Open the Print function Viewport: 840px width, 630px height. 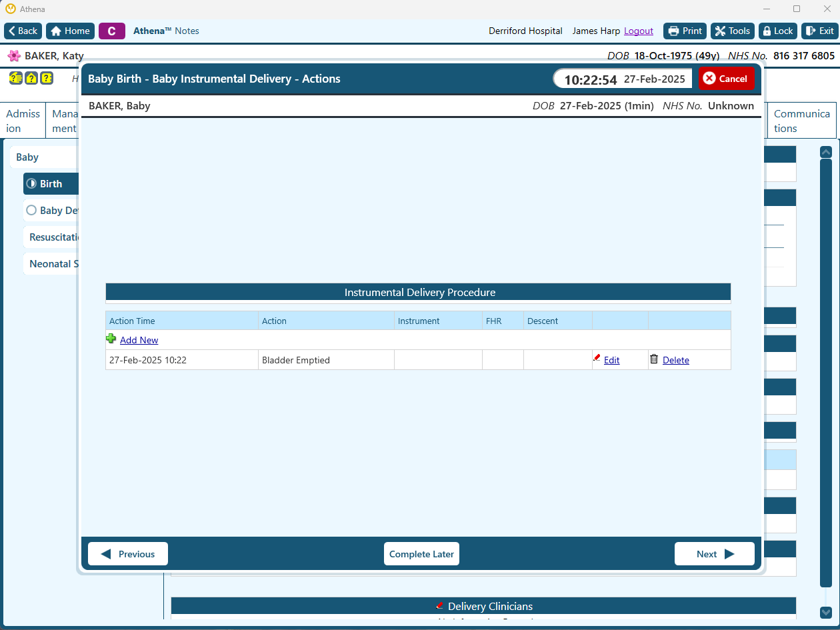tap(685, 31)
